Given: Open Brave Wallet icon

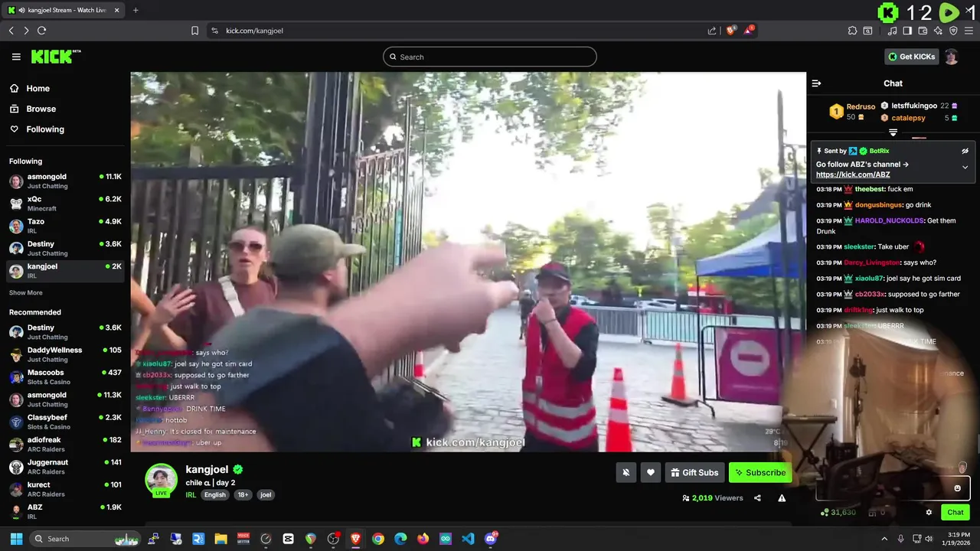Looking at the screenshot, I should [923, 31].
